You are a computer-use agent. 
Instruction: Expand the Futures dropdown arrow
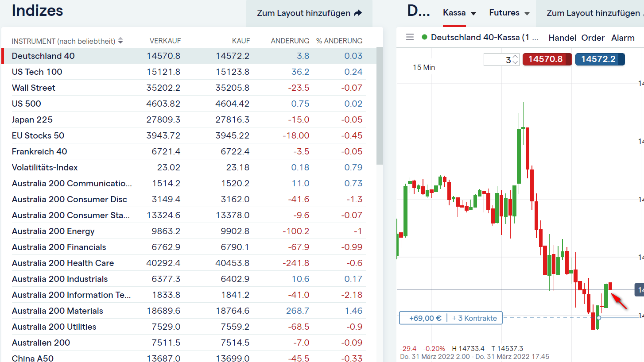click(527, 13)
